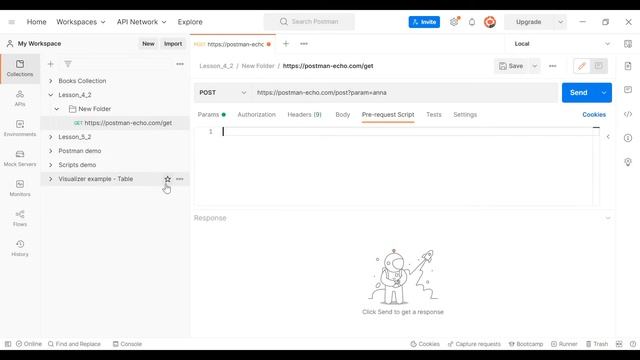The width and height of the screenshot is (640, 360).
Task: Click the Save button
Action: coord(511,66)
